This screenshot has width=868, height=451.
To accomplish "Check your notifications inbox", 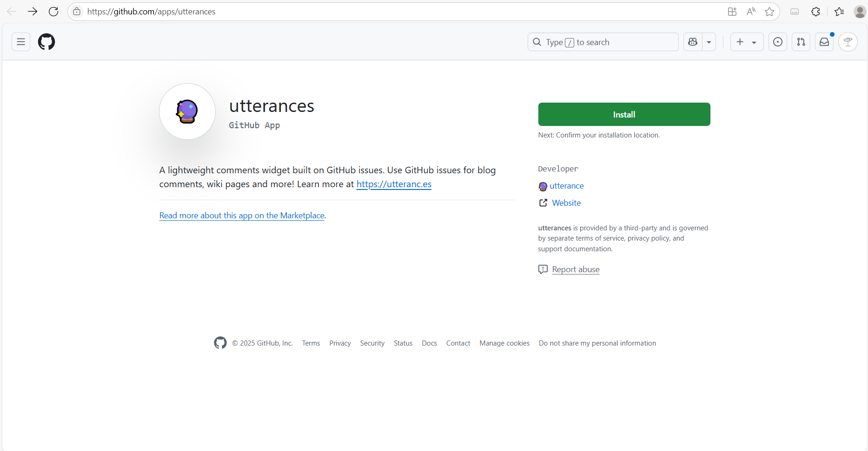I will [x=824, y=42].
